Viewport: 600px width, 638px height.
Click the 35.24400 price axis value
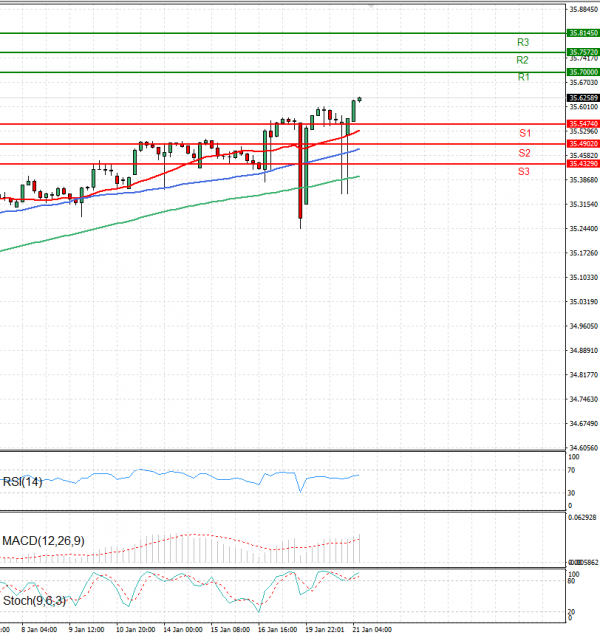point(584,229)
